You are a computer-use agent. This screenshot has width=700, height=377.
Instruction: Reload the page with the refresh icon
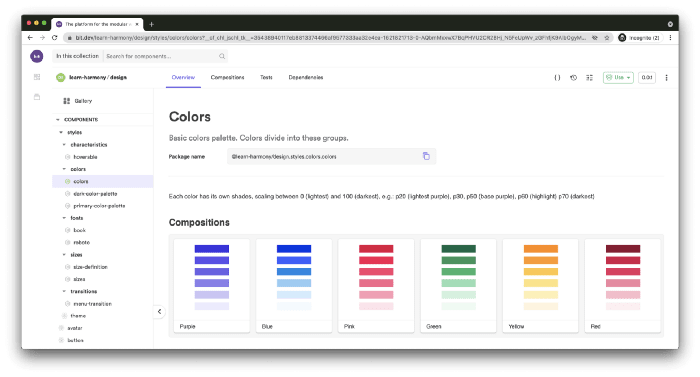click(x=54, y=38)
